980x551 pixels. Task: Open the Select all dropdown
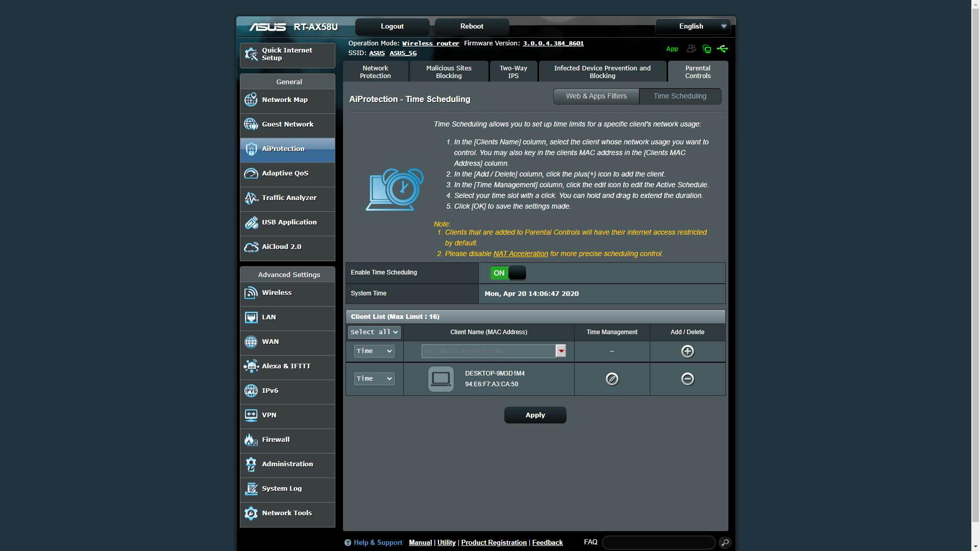tap(374, 332)
